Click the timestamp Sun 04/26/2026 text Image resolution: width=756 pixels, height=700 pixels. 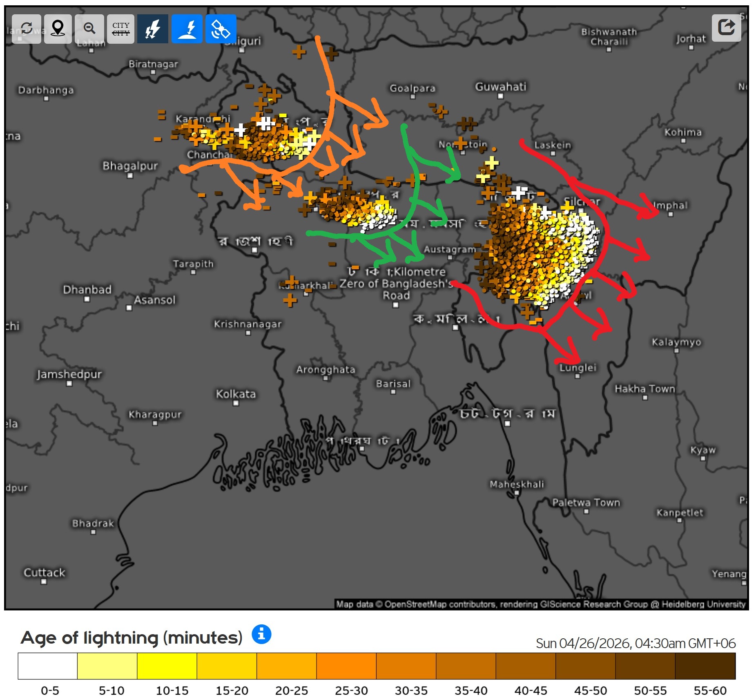(635, 644)
